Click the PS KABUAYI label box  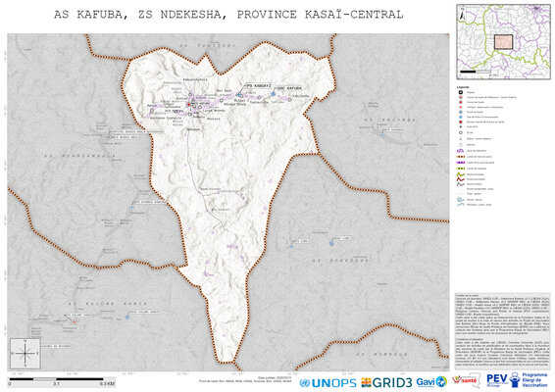pyautogui.click(x=259, y=86)
